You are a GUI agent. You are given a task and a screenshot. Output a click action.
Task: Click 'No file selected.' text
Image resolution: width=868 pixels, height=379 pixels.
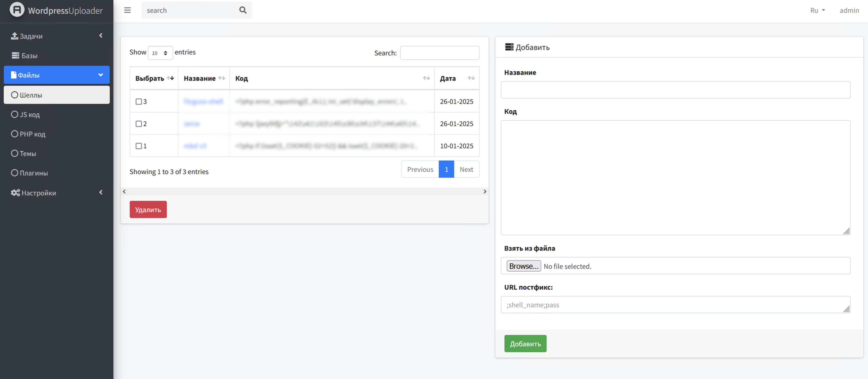[567, 266]
